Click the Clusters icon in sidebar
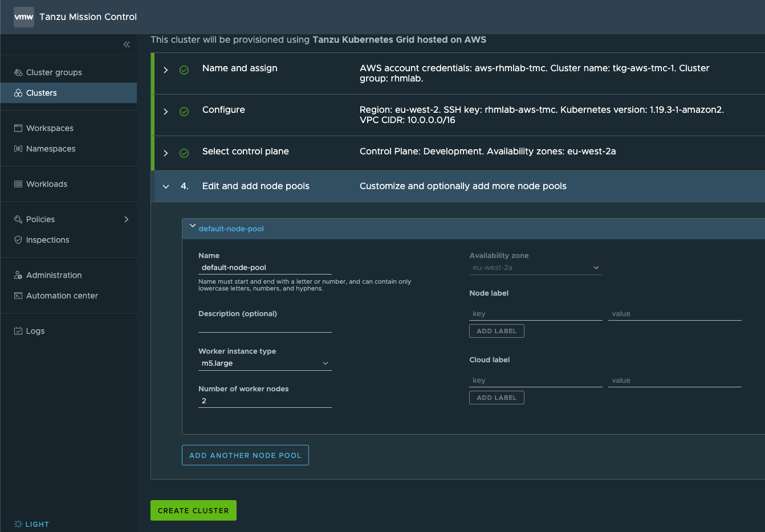 coord(18,93)
